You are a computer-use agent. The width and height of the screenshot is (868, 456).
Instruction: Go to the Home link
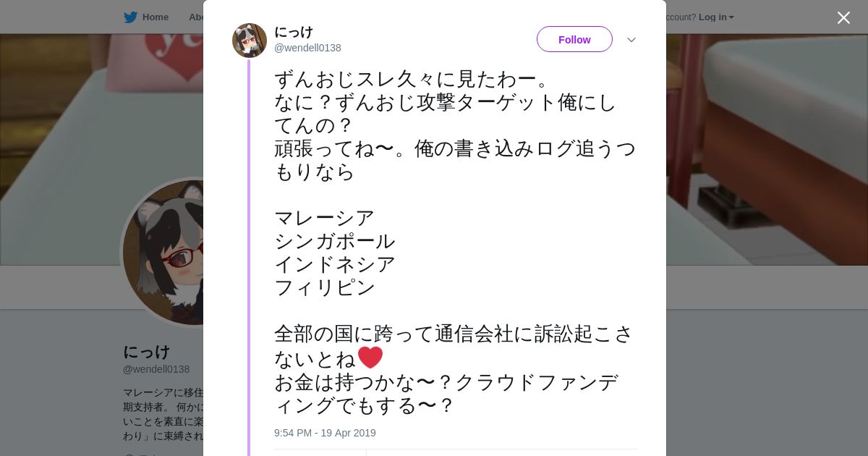[x=155, y=17]
